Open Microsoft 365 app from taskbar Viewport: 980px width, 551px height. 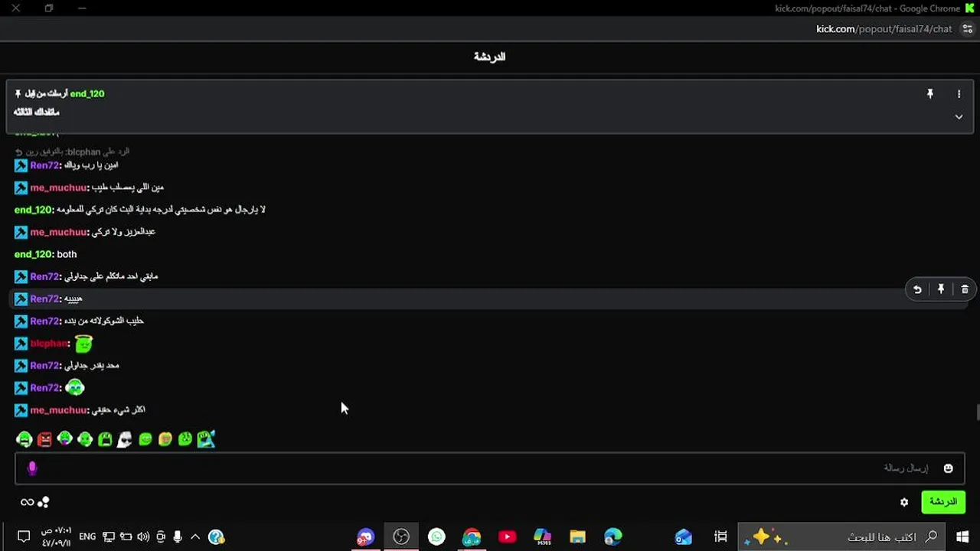(x=542, y=536)
